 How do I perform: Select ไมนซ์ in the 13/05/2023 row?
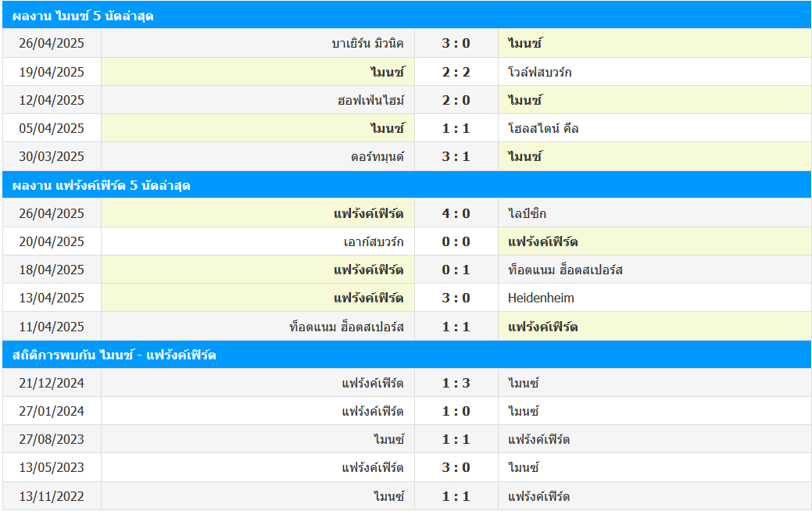click(x=524, y=467)
